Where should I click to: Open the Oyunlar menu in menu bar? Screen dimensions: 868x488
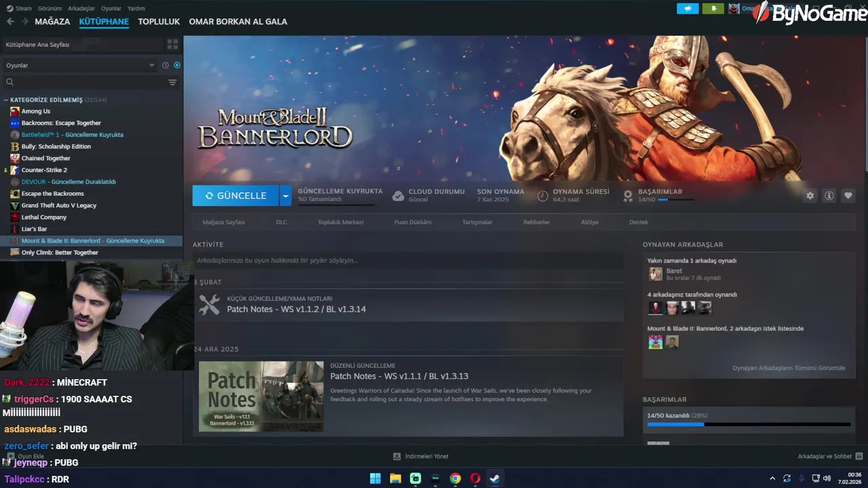[x=111, y=8]
